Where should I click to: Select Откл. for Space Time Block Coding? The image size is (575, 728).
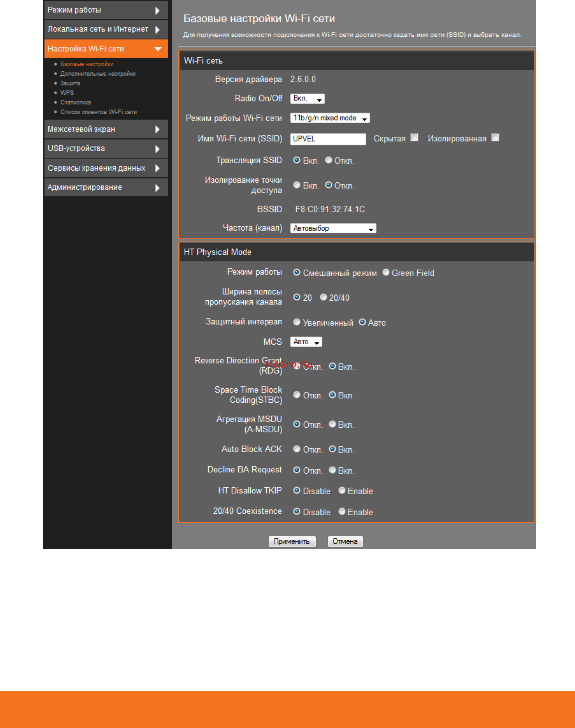297,395
